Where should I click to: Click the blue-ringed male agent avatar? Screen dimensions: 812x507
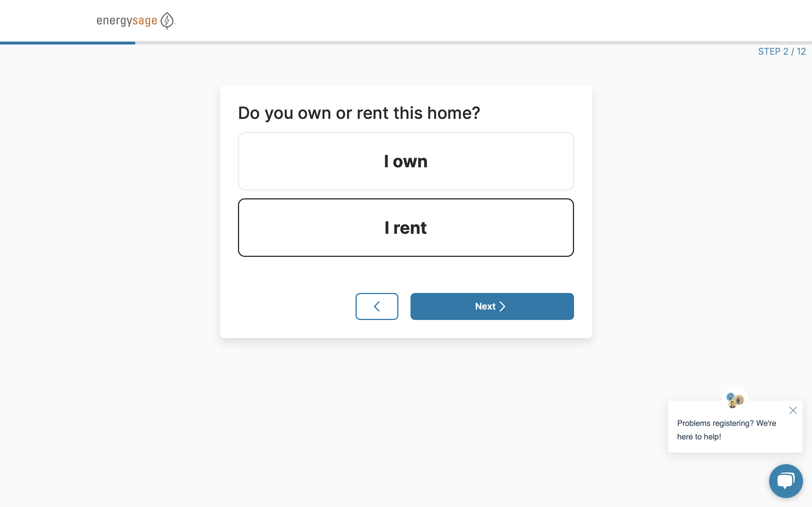(x=731, y=397)
